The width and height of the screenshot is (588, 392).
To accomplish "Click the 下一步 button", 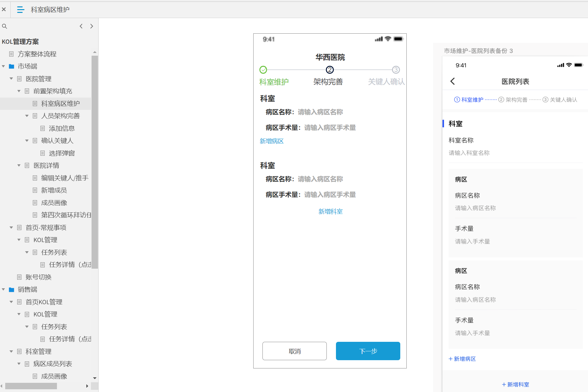I will 368,351.
